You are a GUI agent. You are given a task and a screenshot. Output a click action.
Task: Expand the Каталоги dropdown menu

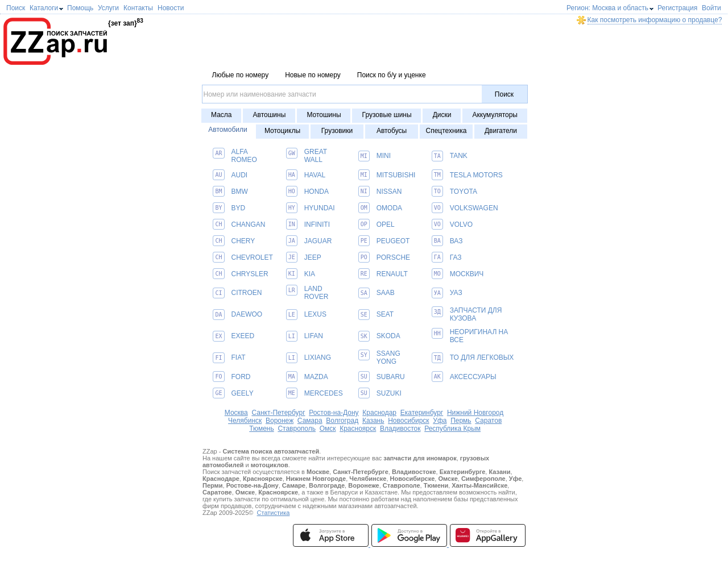(x=46, y=8)
